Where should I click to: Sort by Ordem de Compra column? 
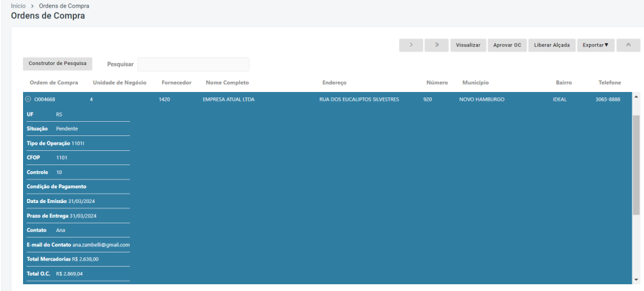tap(54, 83)
